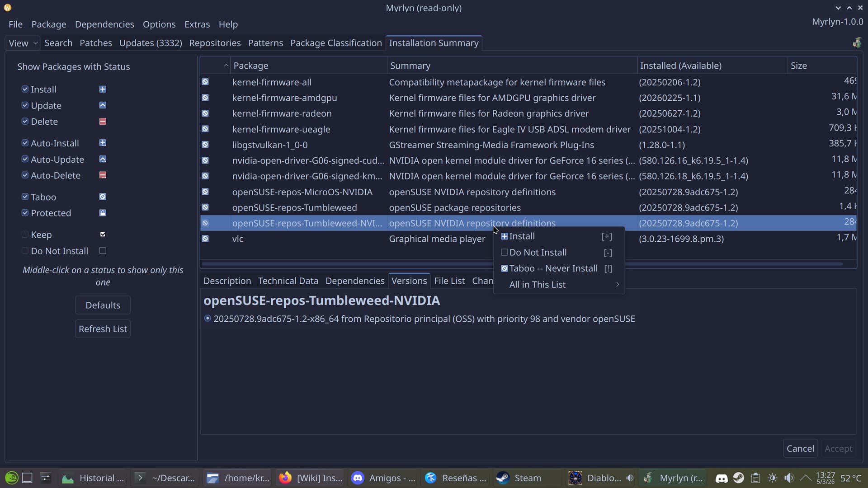Toggle sort arrow in first column header

coord(226,66)
